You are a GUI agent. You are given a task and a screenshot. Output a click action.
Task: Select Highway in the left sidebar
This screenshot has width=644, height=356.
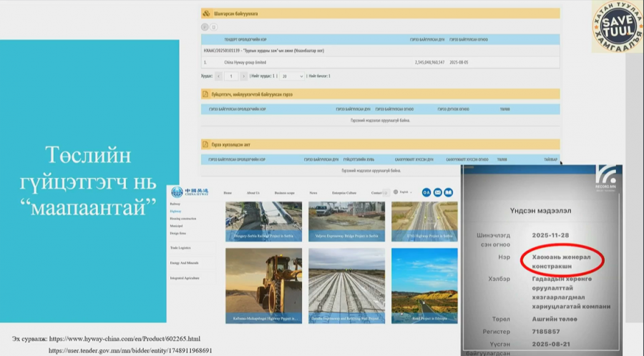pyautogui.click(x=176, y=212)
